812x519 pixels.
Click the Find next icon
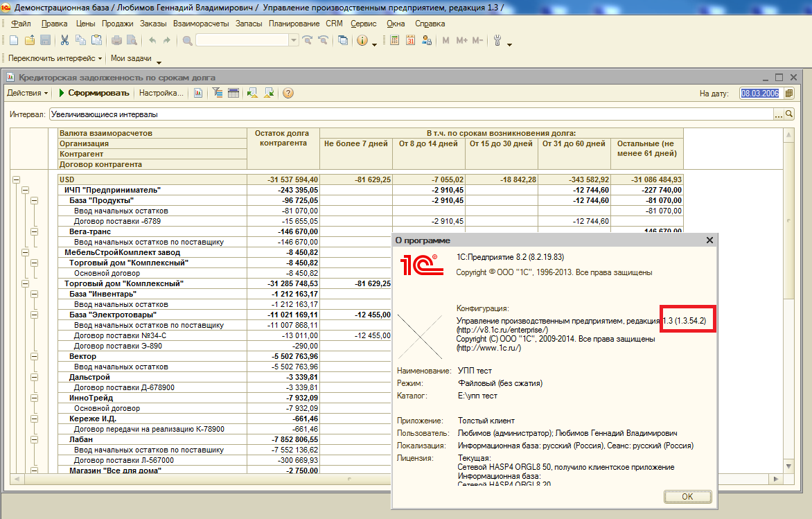click(307, 40)
